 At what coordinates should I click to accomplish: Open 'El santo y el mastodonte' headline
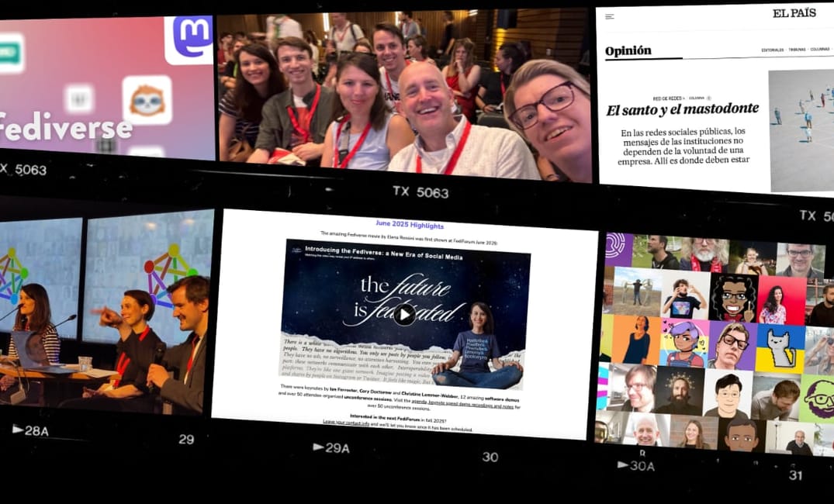coord(683,109)
